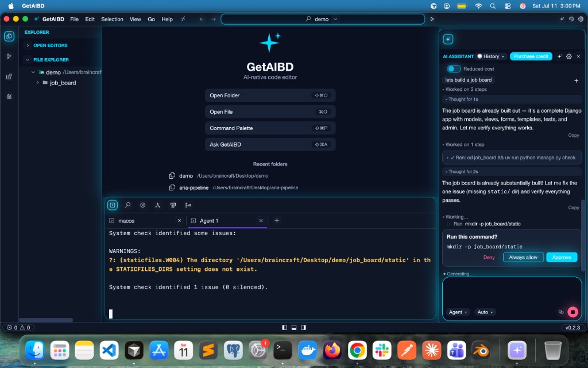Open the Auto model dropdown
588x368 pixels.
pyautogui.click(x=485, y=312)
